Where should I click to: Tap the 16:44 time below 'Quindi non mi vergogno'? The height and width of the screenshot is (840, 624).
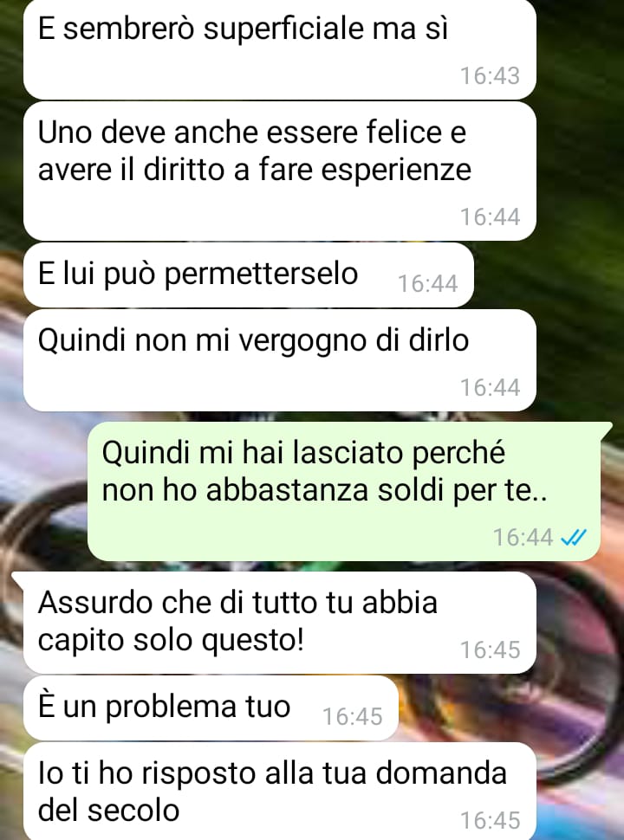coord(490,387)
